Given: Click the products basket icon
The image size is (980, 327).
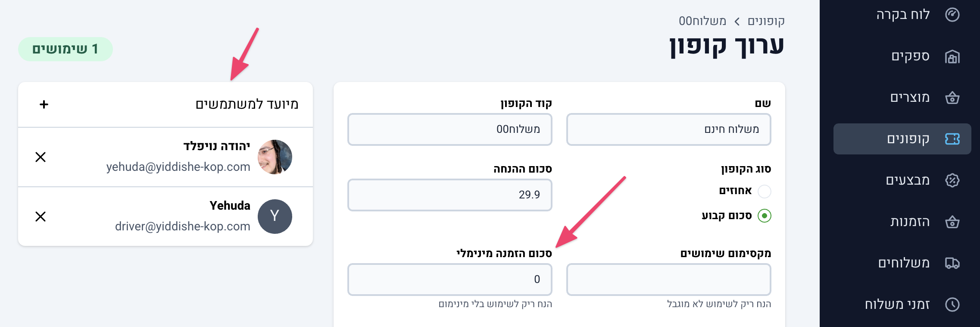Looking at the screenshot, I should coord(952,98).
